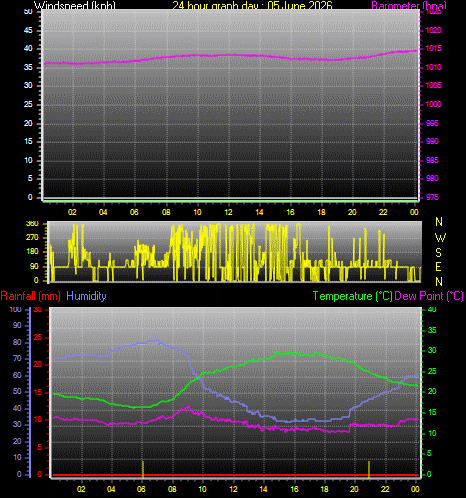Click the 45 windspeed axis value
Image resolution: width=466 pixels, height=498 pixels.
tap(28, 31)
